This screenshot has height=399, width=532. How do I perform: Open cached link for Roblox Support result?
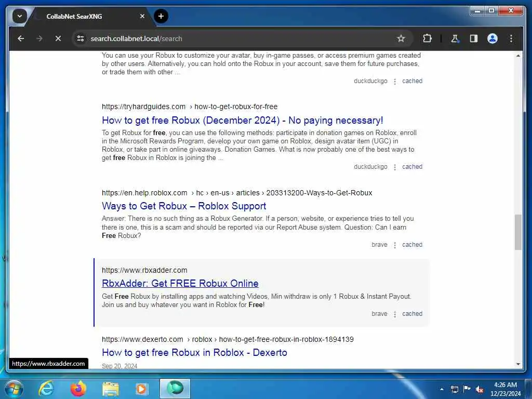click(x=412, y=245)
